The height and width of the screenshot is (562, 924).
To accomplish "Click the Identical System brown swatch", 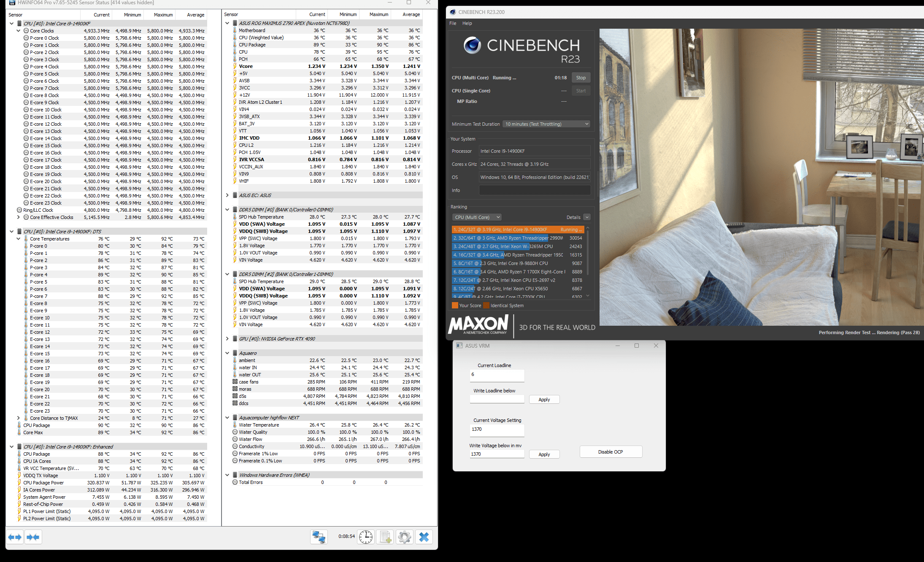I will (x=486, y=305).
